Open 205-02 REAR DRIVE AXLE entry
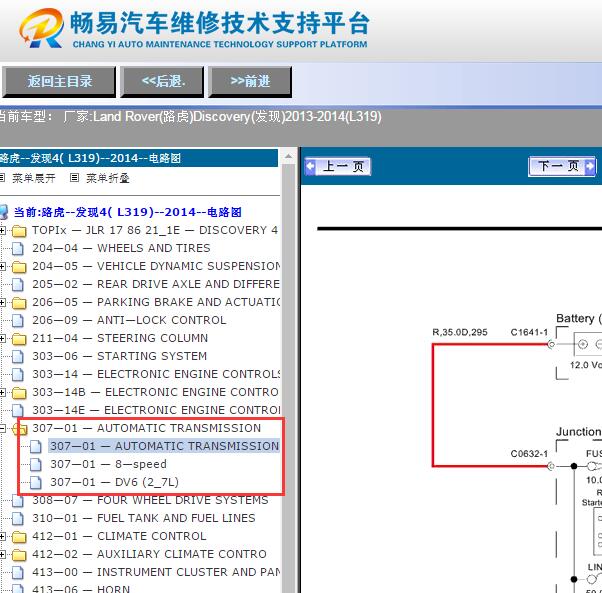The image size is (602, 593). [156, 284]
